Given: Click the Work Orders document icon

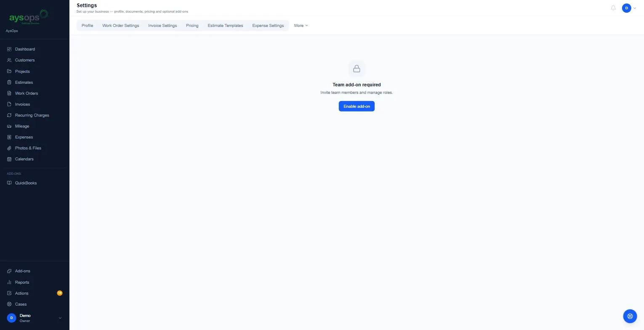Looking at the screenshot, I should [9, 93].
